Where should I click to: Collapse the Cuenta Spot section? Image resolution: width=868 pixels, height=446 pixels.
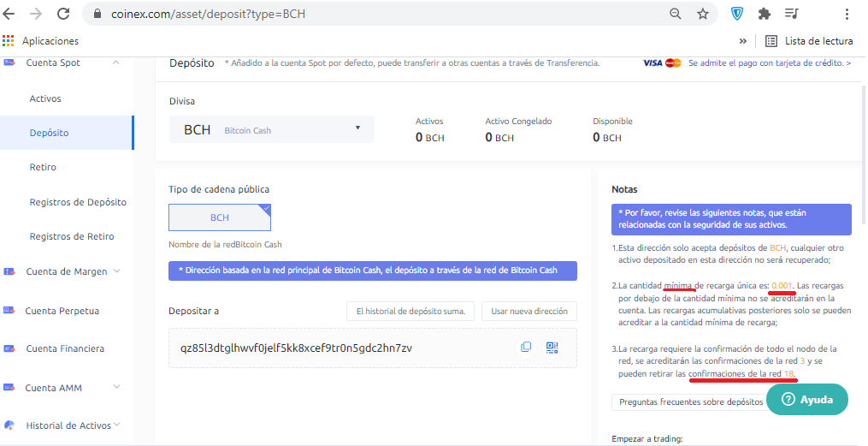[115, 62]
